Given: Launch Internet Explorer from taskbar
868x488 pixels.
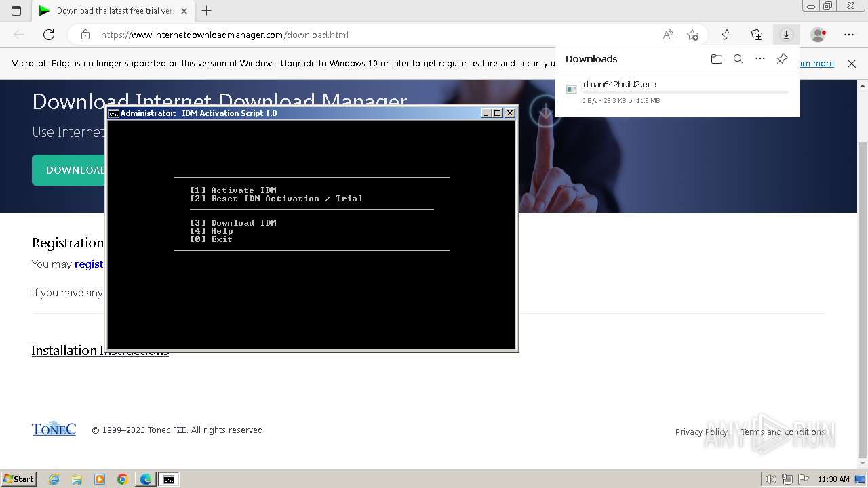Looking at the screenshot, I should click(x=54, y=479).
